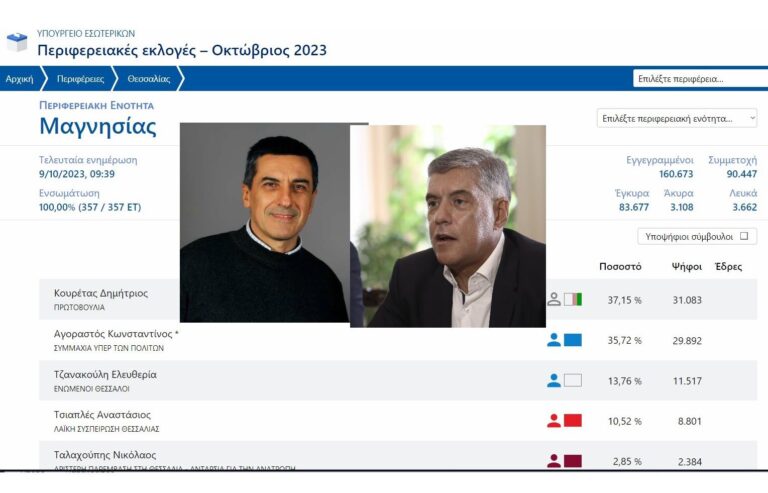The width and height of the screenshot is (768, 493).
Task: Click red person icon for Τσιαπλές Αναστάσιος
Action: 554,420
